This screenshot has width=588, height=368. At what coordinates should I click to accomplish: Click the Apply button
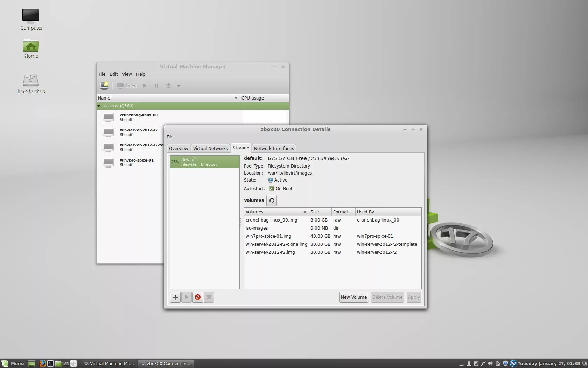click(414, 297)
